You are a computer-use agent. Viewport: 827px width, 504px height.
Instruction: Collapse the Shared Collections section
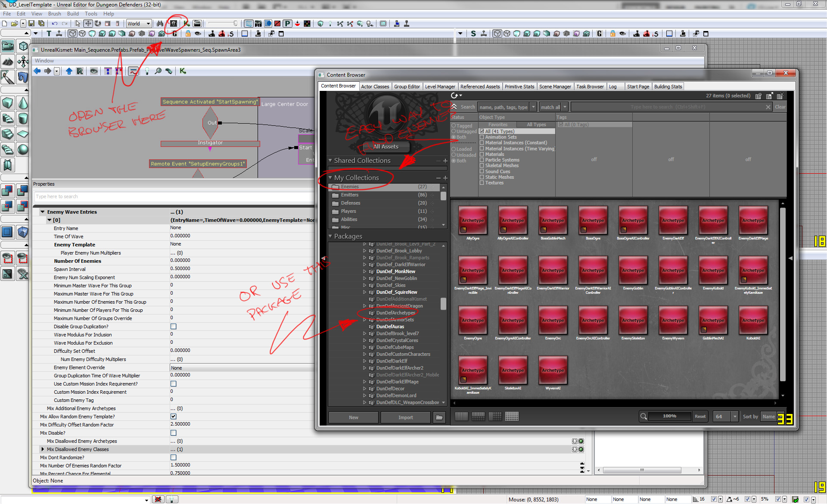[x=330, y=160]
